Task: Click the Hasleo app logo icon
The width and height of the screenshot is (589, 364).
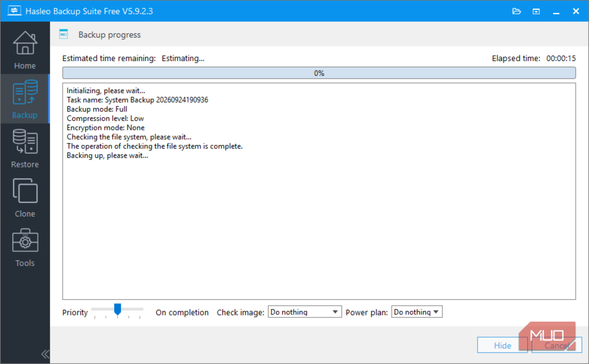Action: 14,11
